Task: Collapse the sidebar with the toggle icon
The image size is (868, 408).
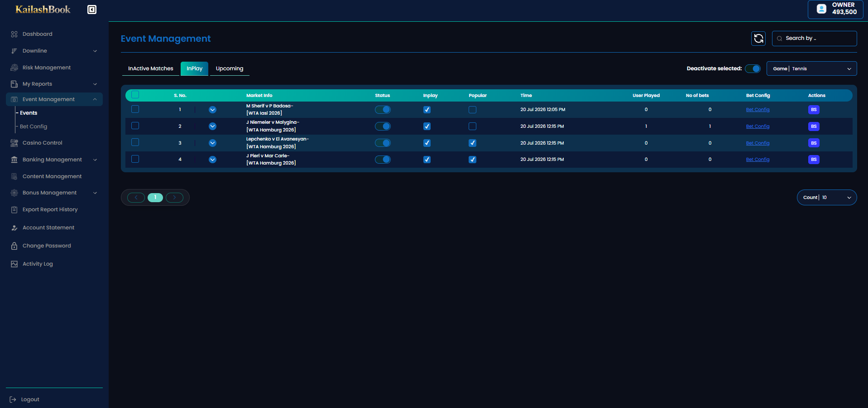Action: tap(92, 10)
